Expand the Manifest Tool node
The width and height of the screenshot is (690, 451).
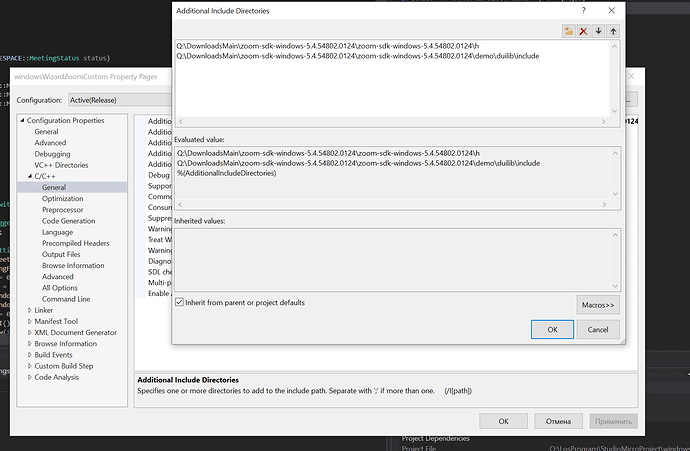(30, 321)
